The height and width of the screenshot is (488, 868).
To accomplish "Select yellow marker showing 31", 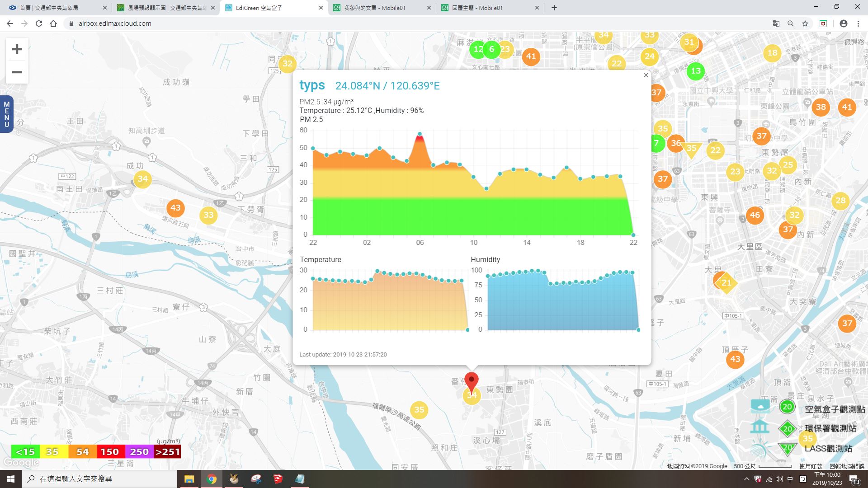I will 689,42.
